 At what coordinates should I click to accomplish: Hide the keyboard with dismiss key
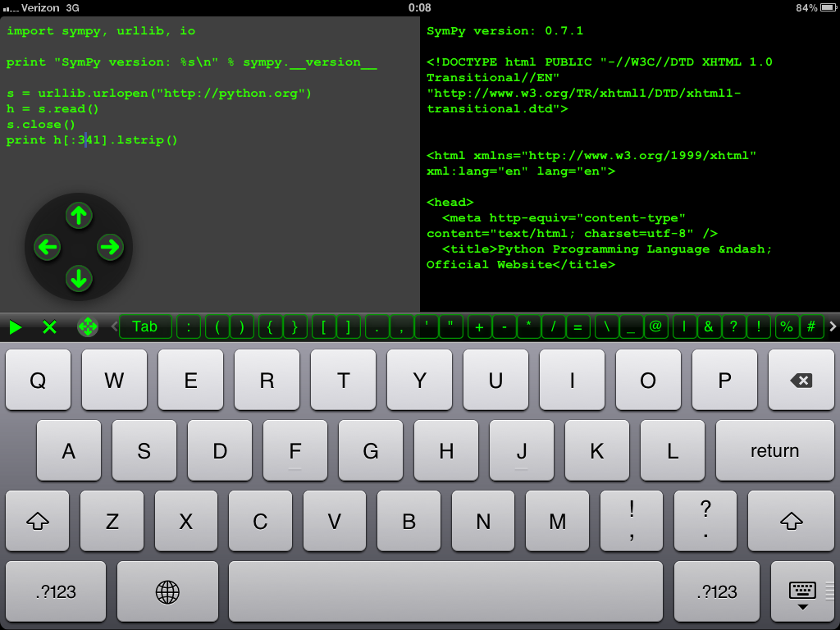tap(802, 591)
